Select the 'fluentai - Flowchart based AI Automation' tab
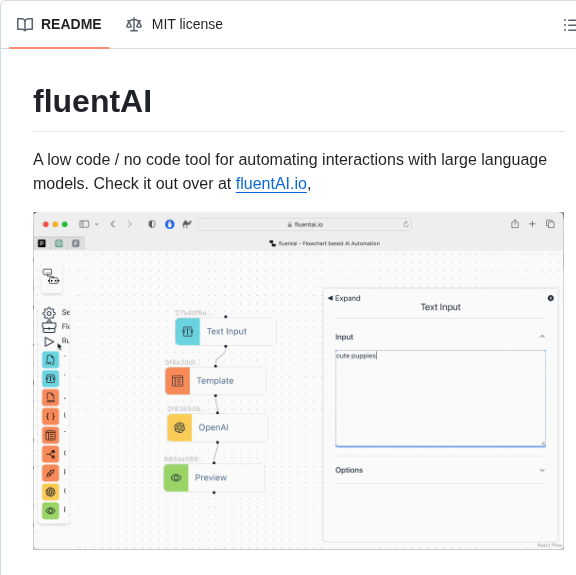 [x=324, y=243]
